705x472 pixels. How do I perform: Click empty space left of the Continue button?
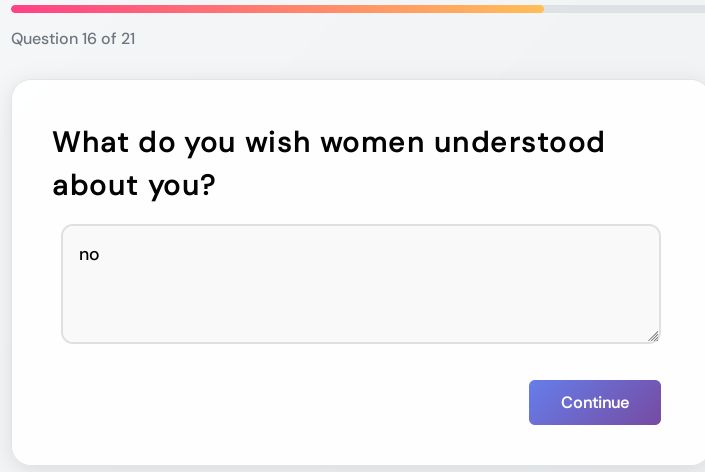point(300,402)
